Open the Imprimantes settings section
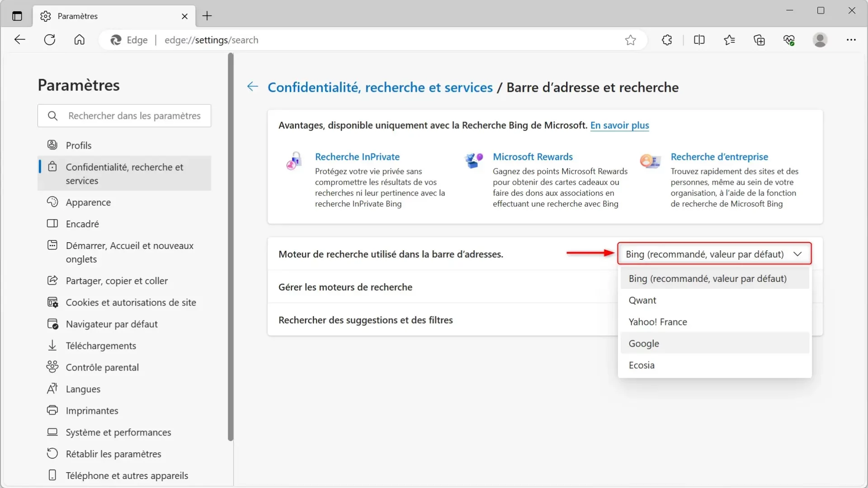This screenshot has height=488, width=868. 124,411
